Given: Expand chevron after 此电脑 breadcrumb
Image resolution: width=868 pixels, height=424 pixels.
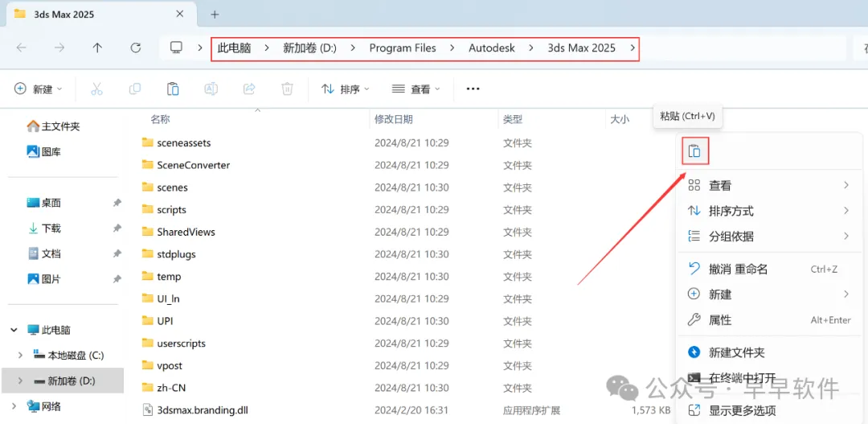Looking at the screenshot, I should (268, 48).
